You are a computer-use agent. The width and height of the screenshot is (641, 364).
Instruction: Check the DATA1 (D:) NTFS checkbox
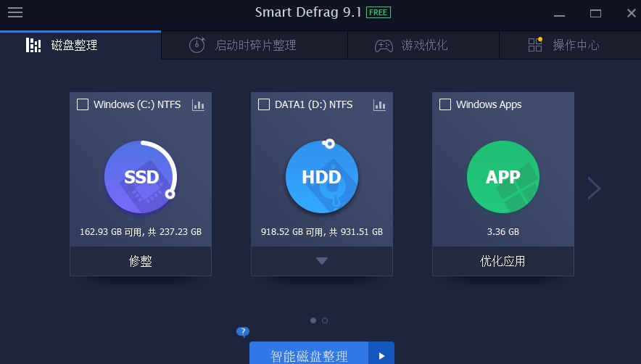coord(264,104)
